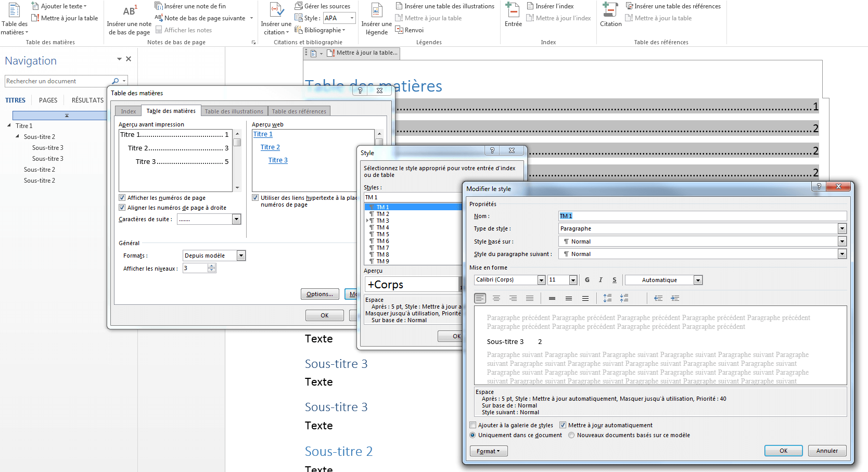
Task: Justify paragraph in Modifier le style
Action: click(x=530, y=298)
